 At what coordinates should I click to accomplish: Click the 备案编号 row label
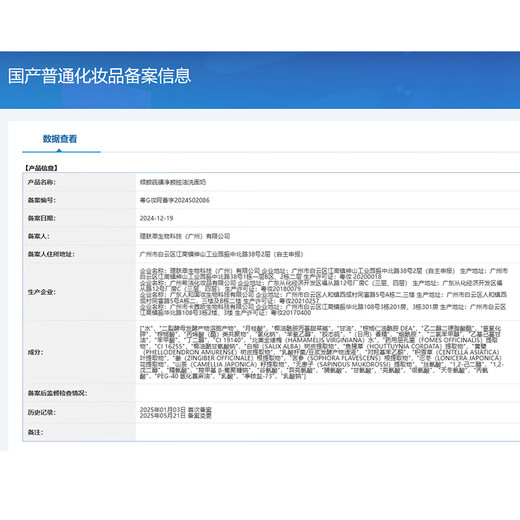point(42,200)
